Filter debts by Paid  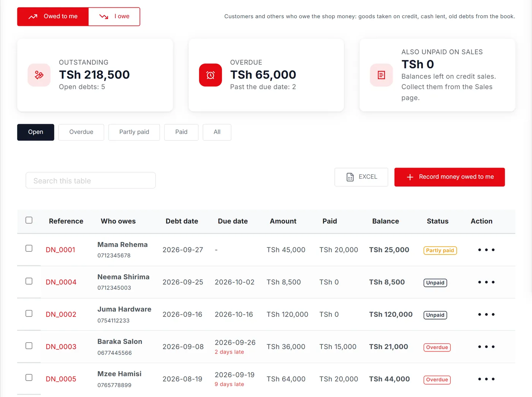tap(181, 132)
